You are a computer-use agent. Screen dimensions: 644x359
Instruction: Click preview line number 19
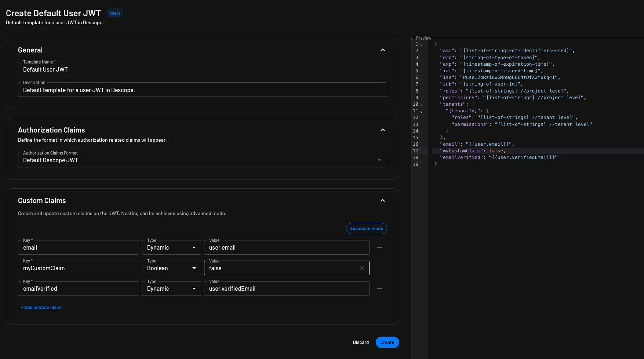click(415, 164)
